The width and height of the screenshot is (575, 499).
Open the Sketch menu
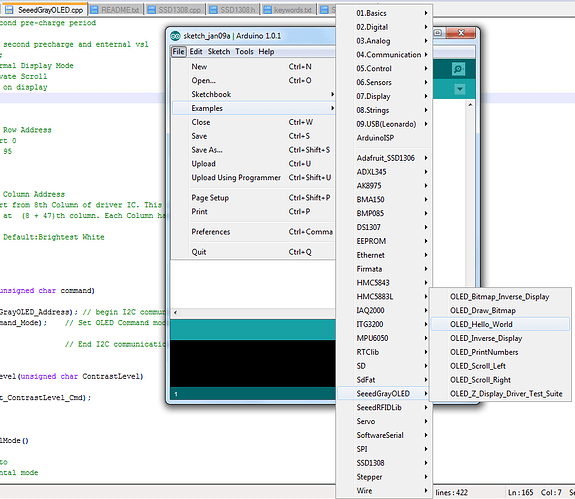click(219, 52)
